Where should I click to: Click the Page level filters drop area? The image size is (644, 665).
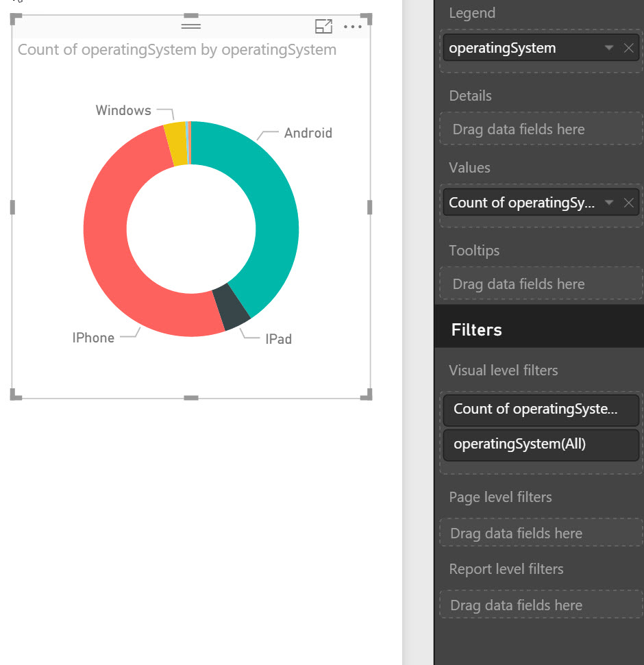tap(541, 534)
